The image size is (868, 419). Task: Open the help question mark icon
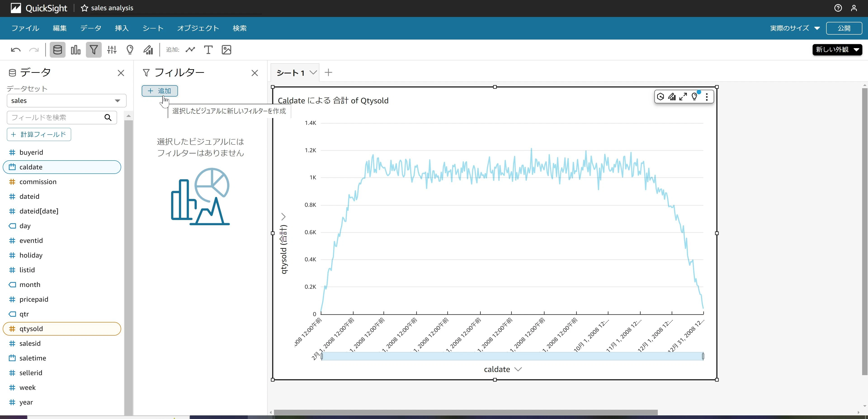[x=838, y=8]
